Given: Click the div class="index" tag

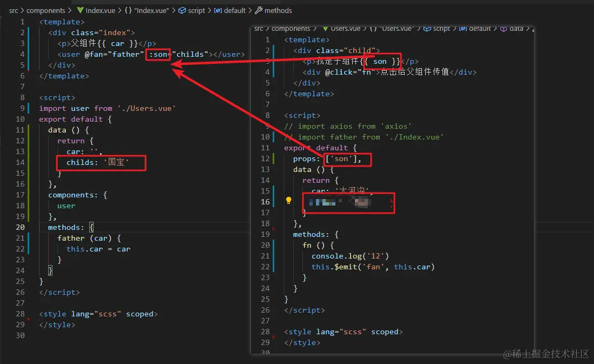Looking at the screenshot, I should (x=91, y=33).
